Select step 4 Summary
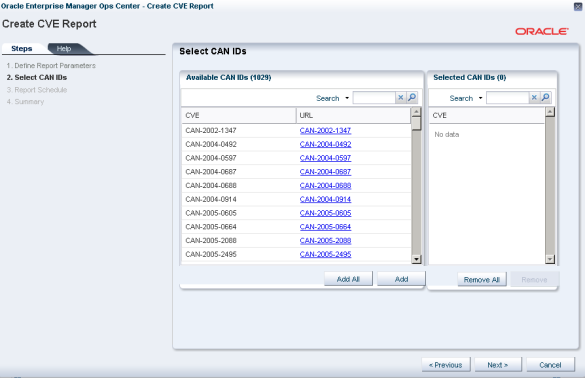 point(25,101)
